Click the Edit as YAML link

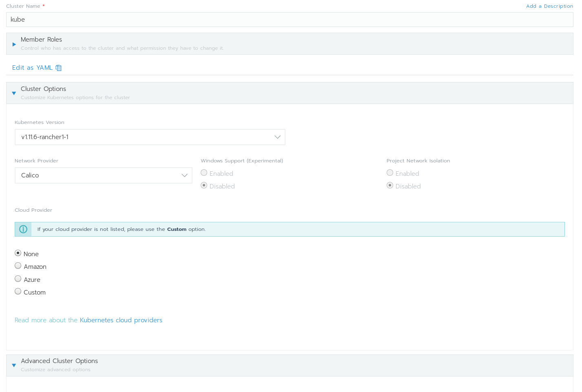[x=32, y=68]
